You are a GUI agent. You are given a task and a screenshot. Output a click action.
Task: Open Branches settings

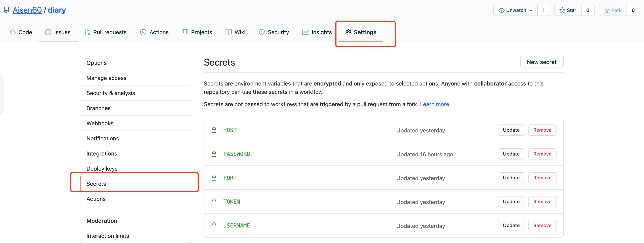pyautogui.click(x=135, y=108)
